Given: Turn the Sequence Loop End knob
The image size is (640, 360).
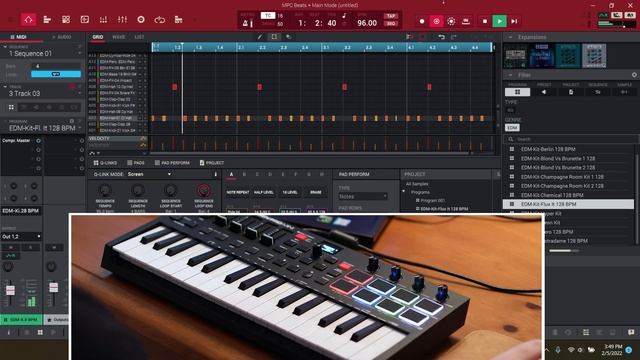Looking at the screenshot, I should [204, 190].
